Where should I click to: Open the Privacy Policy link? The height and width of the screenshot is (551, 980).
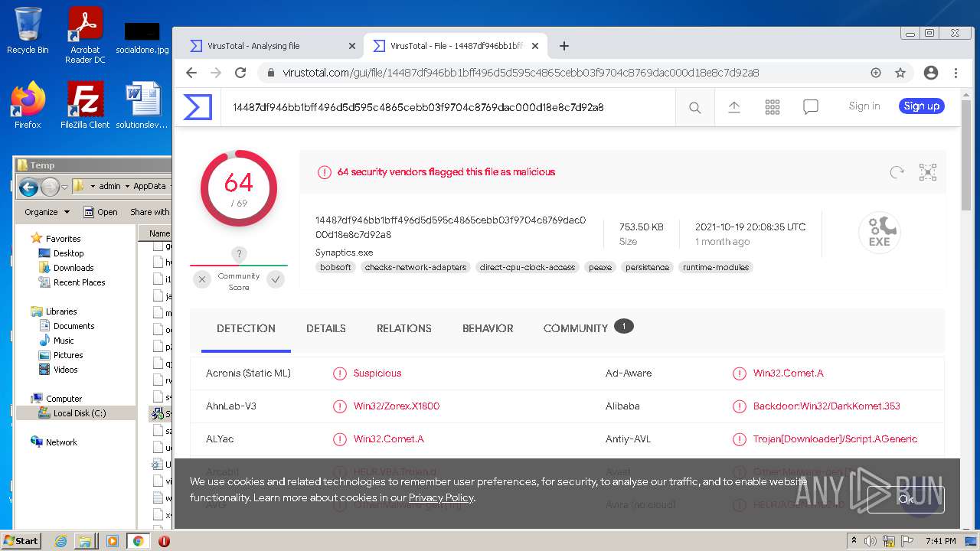441,497
